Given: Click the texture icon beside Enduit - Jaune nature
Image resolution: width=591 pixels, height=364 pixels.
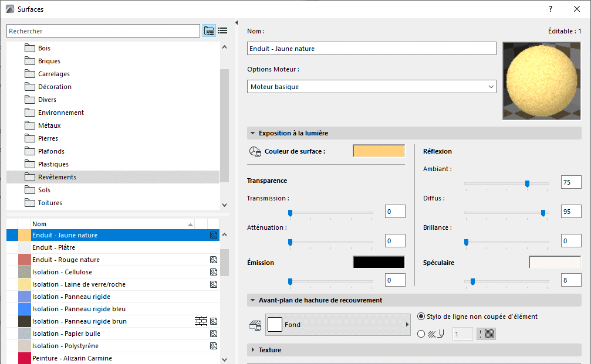Looking at the screenshot, I should (212, 234).
